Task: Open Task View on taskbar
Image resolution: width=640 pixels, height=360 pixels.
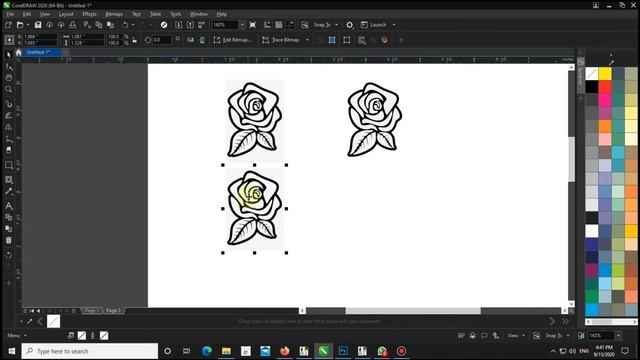Action: 187,351
